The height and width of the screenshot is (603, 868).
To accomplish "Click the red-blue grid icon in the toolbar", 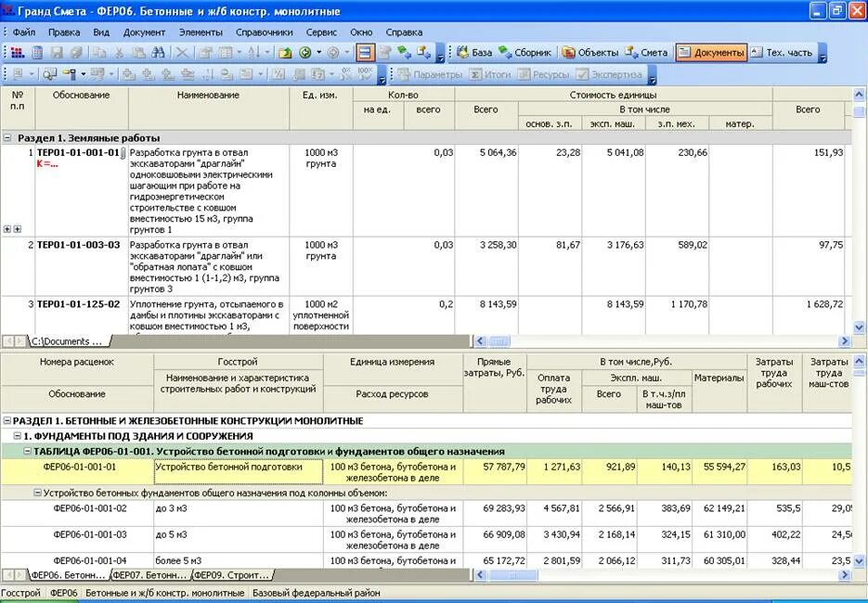I will (17, 53).
